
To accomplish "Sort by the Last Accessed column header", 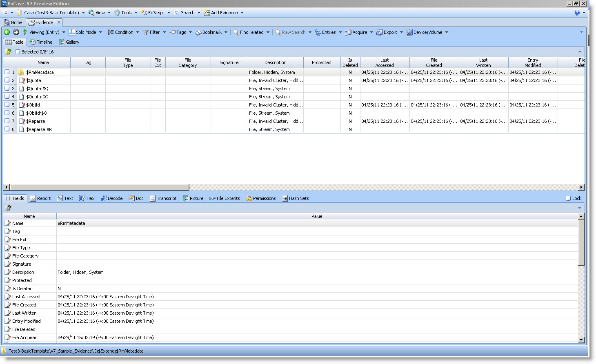I will point(385,62).
